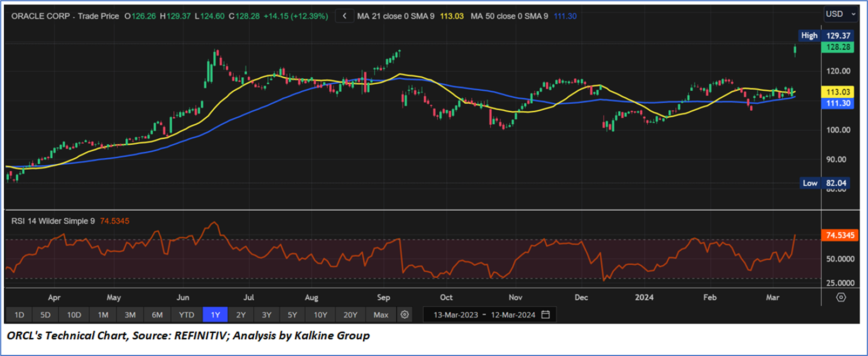Screen dimensions: 868x356
Task: Select the RSI 14 Wilder indicator label
Action: click(53, 221)
